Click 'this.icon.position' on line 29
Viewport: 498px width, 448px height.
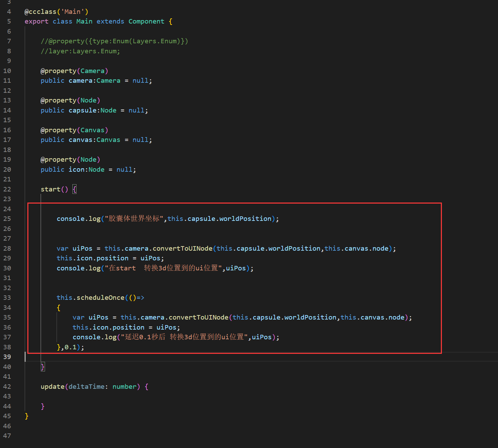pyautogui.click(x=92, y=258)
